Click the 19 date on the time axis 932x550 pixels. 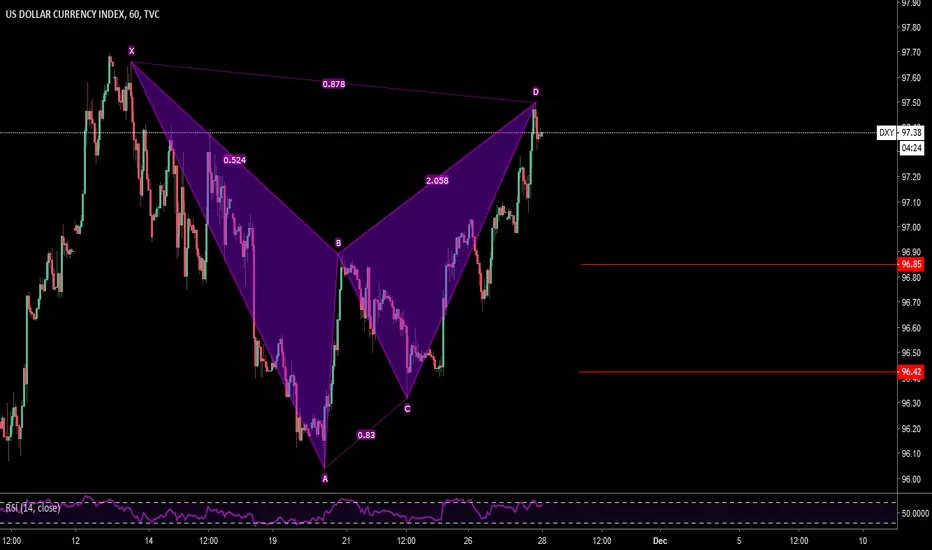[272, 541]
